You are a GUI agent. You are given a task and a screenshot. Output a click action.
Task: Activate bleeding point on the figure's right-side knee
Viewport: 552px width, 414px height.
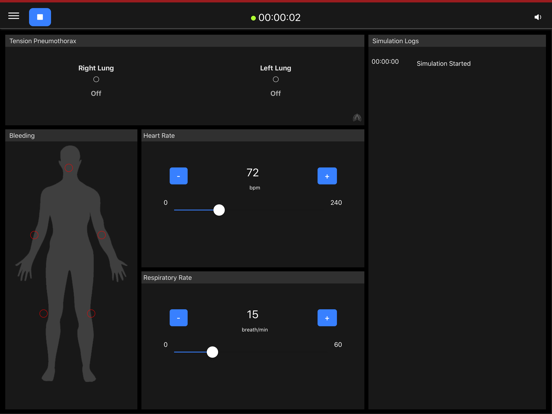[x=91, y=313]
